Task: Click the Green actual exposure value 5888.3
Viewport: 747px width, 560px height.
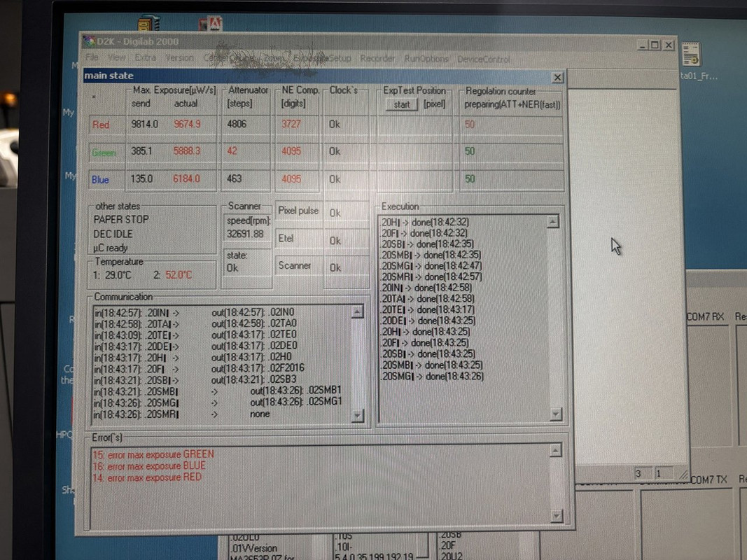Action: click(x=187, y=151)
